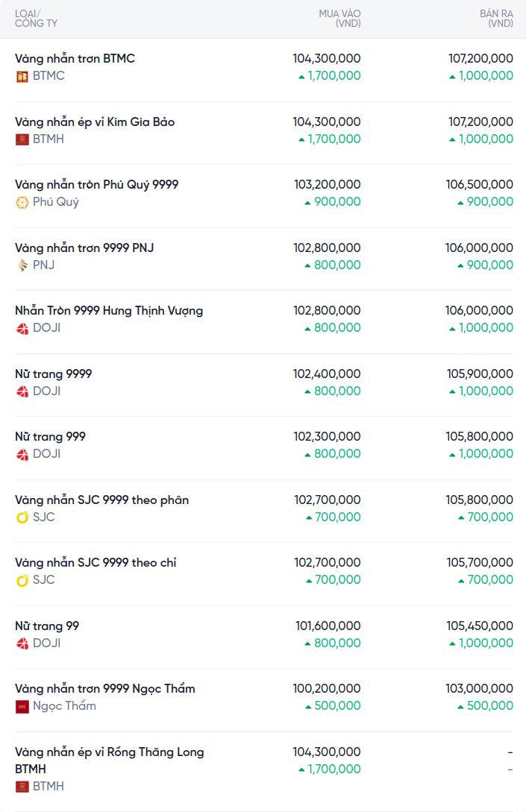Click the PNJ logo icon

click(22, 265)
